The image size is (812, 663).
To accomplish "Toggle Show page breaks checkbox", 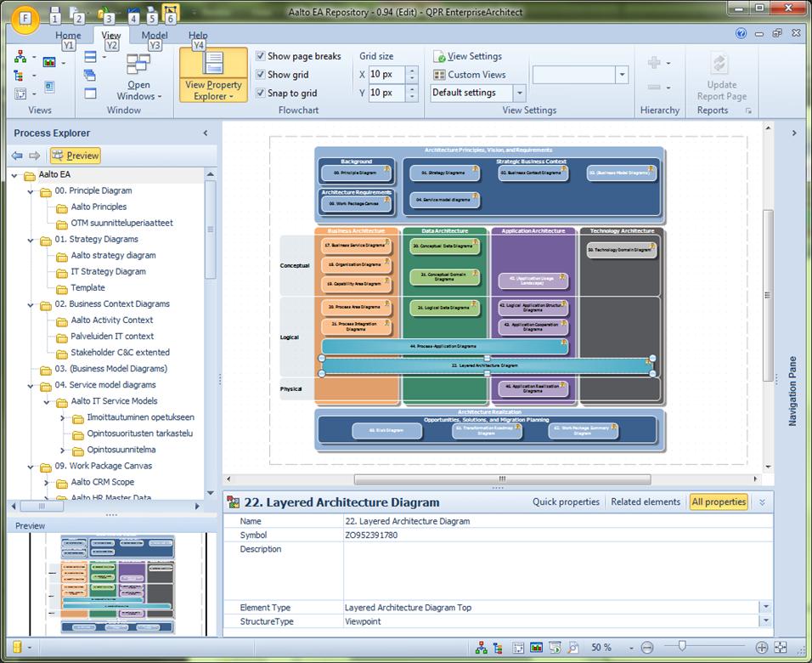I will (261, 55).
